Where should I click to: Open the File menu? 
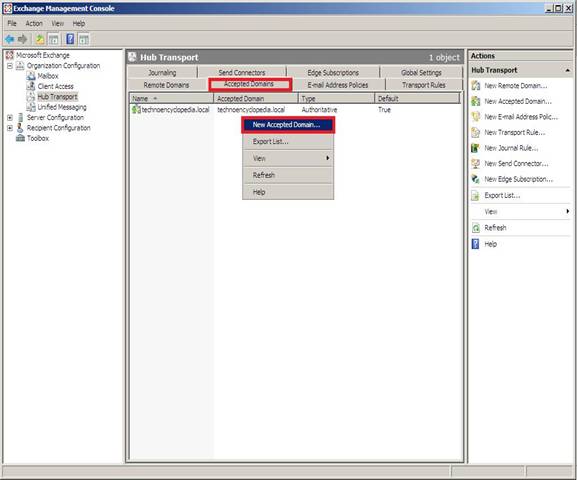pyautogui.click(x=12, y=24)
